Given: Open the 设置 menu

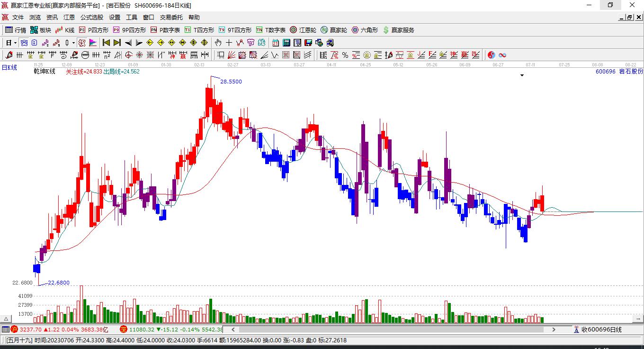Looking at the screenshot, I should (x=115, y=17).
